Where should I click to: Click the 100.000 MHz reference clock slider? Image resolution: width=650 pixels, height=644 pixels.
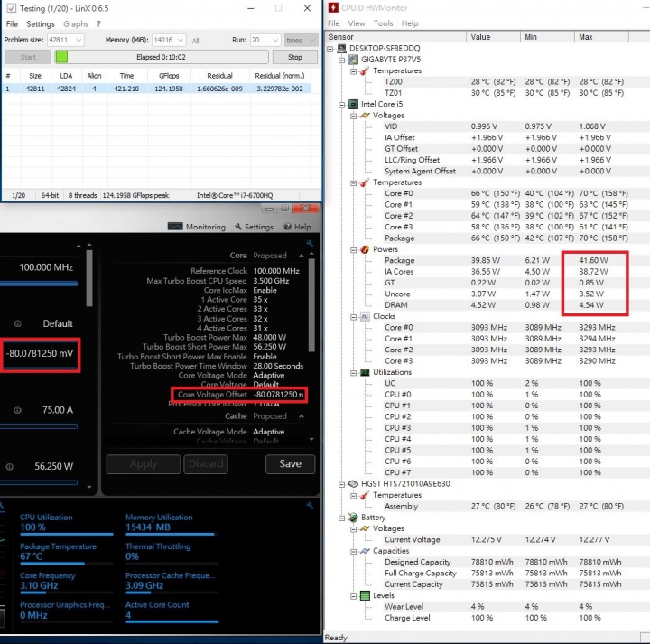[39, 284]
